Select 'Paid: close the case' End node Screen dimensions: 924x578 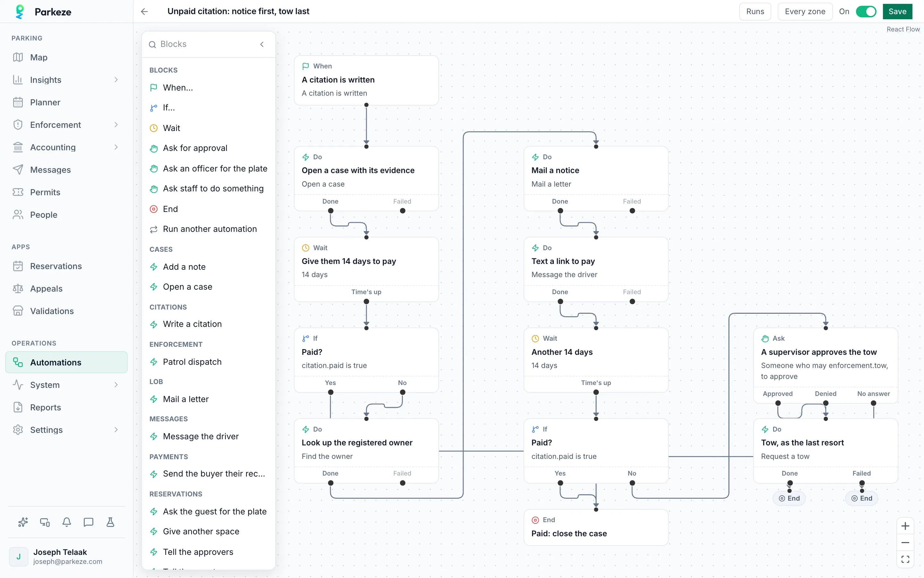point(596,527)
